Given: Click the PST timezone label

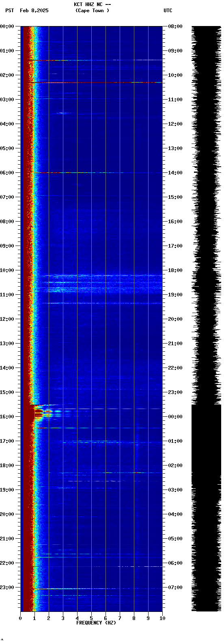Looking at the screenshot, I should [9, 11].
